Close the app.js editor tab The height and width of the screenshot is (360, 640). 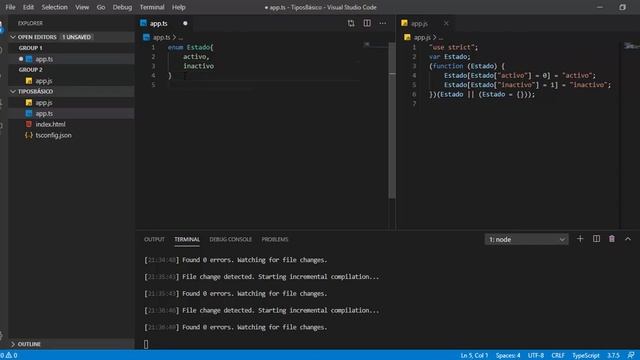click(446, 23)
